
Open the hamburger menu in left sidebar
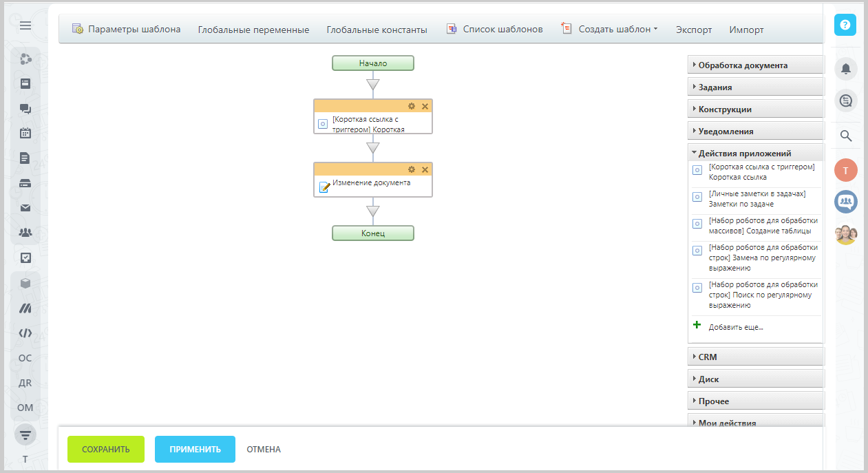25,26
